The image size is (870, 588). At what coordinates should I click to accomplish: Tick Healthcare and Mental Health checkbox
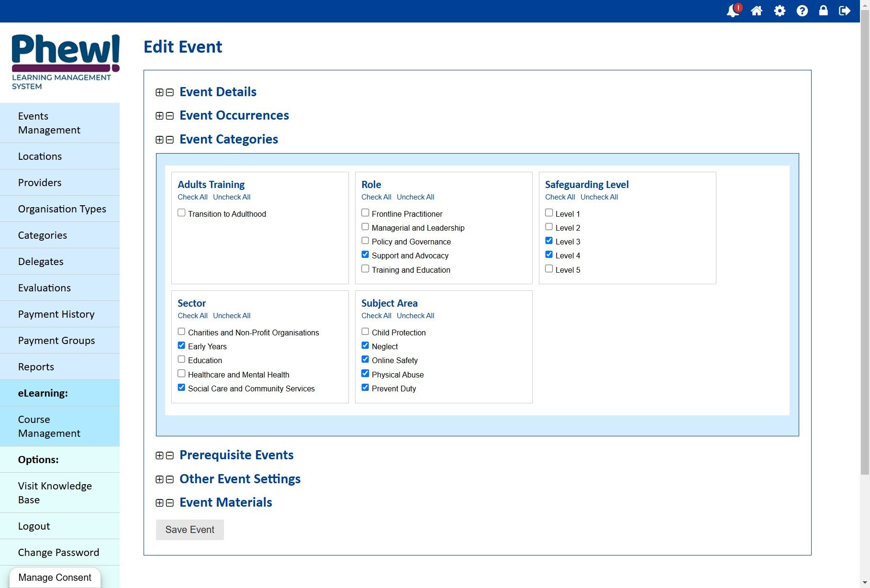point(181,374)
